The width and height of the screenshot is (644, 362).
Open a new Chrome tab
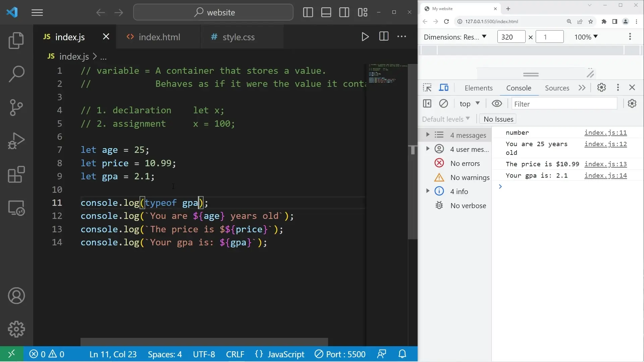click(x=508, y=9)
